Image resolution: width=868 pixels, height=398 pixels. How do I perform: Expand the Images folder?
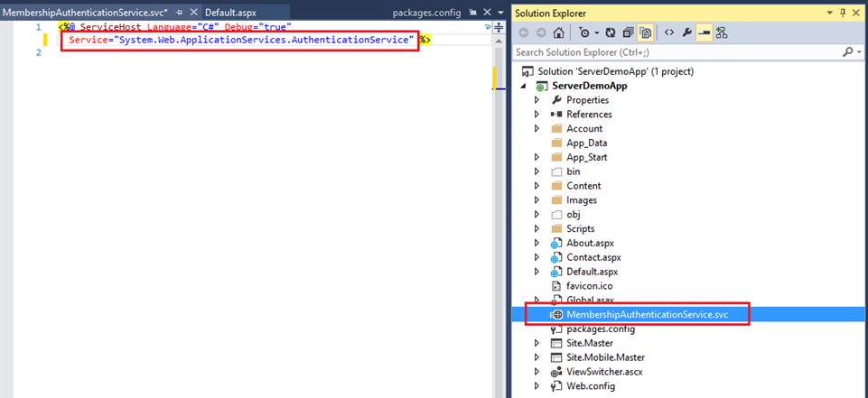(537, 200)
